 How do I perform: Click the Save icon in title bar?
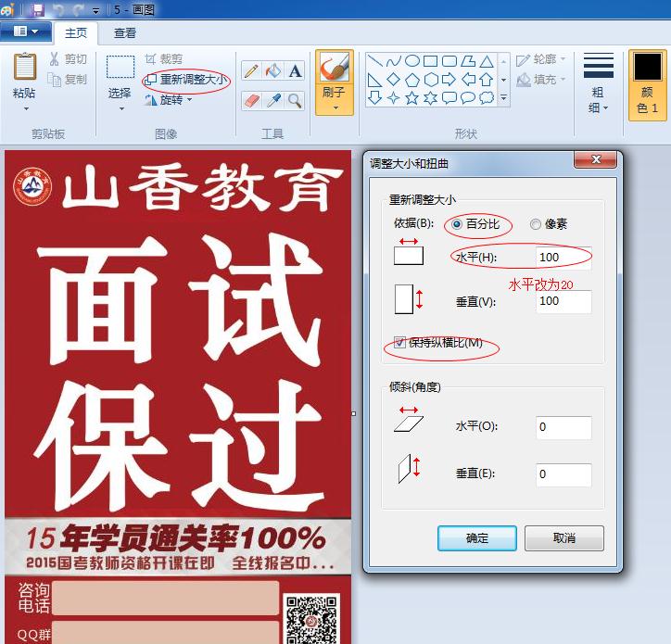click(39, 9)
